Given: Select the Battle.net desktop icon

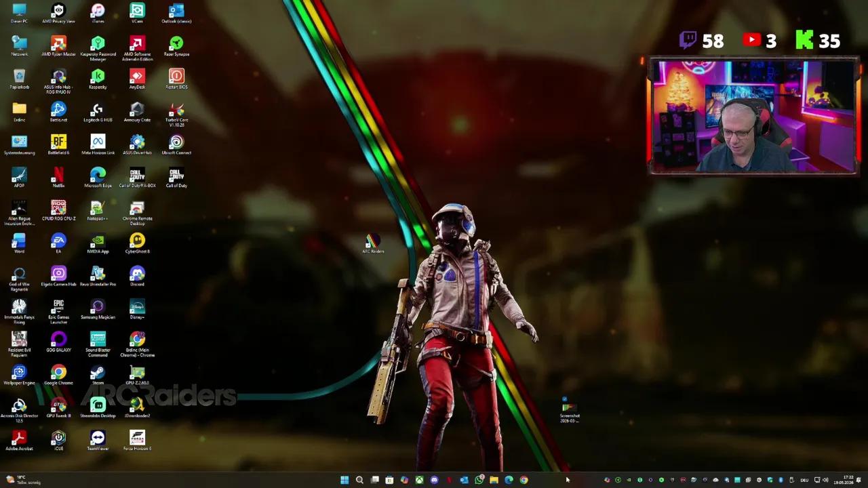Looking at the screenshot, I should point(58,112).
